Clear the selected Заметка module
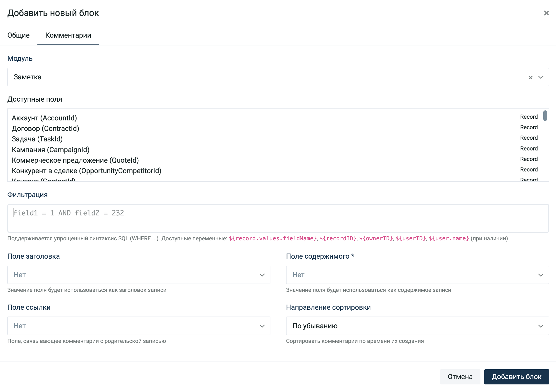 [x=530, y=77]
